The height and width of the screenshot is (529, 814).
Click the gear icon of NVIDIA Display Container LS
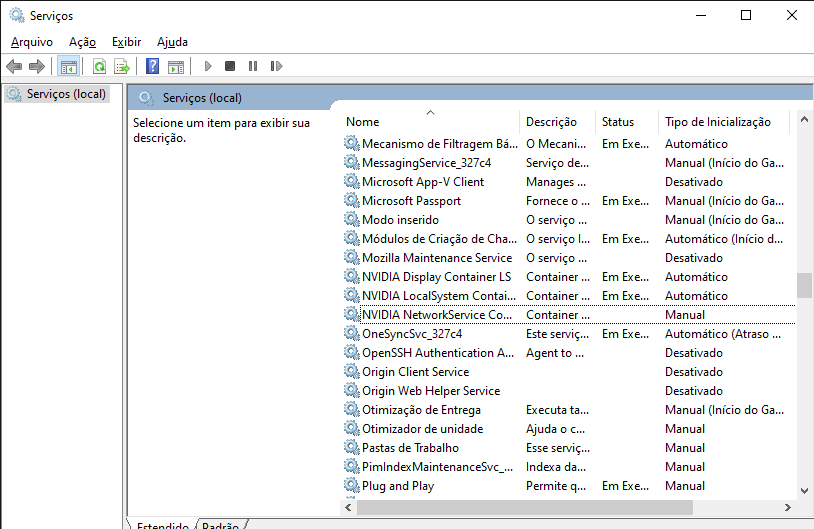click(x=352, y=277)
